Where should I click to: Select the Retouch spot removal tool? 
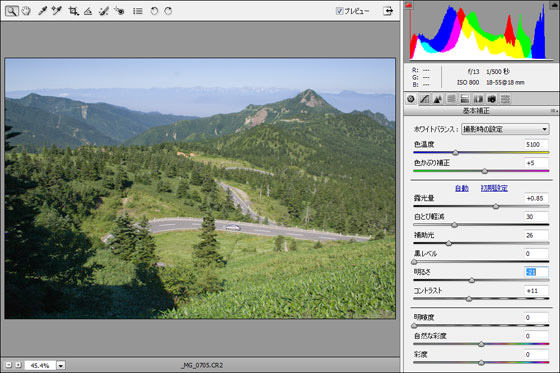[104, 11]
